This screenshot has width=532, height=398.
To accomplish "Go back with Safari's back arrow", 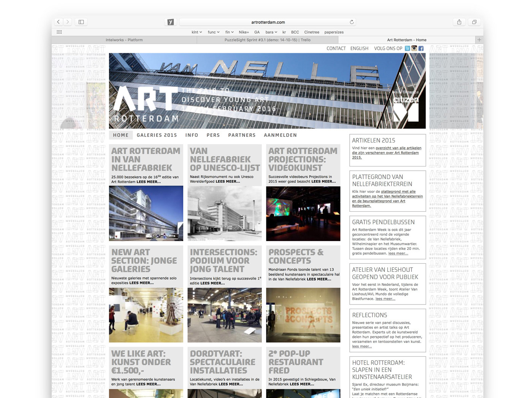I will [58, 22].
